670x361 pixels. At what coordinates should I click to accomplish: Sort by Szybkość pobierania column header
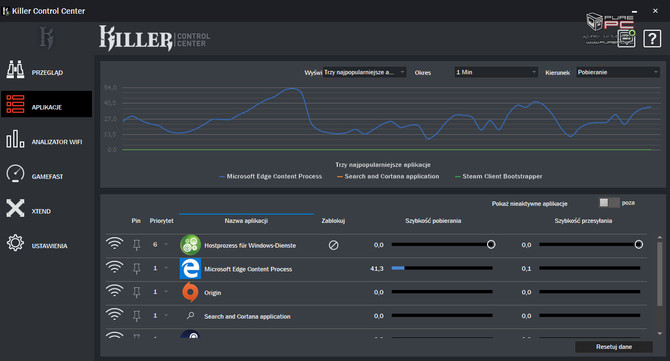[x=433, y=221]
